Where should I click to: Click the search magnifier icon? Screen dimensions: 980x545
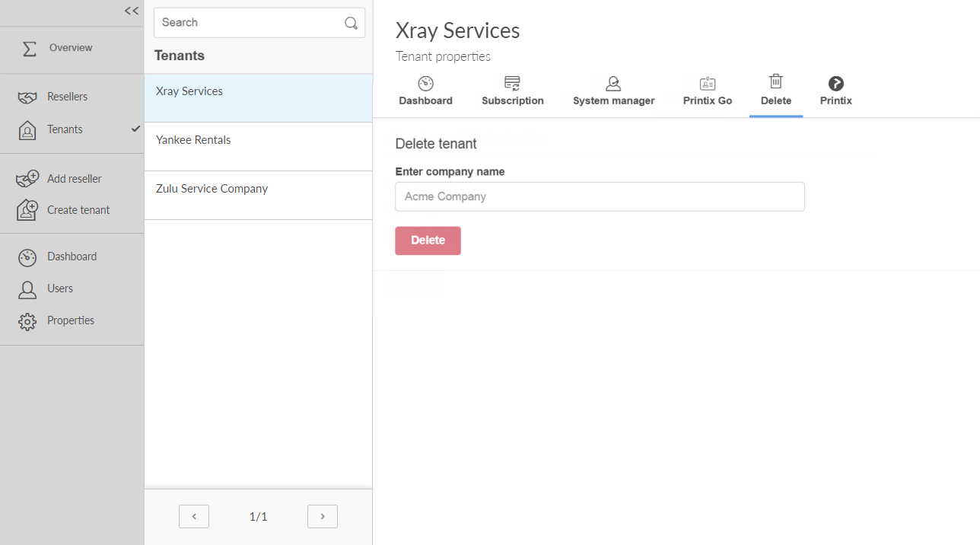(351, 23)
